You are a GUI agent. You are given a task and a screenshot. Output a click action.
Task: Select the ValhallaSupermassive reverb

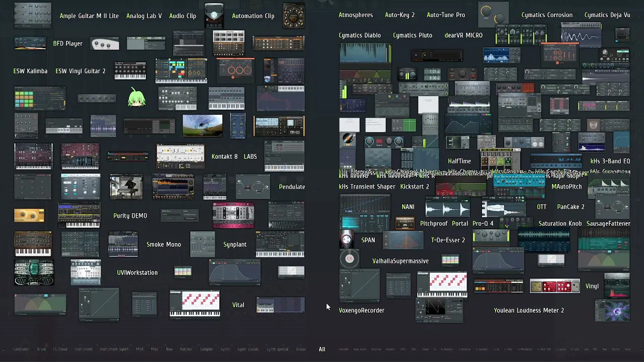(x=400, y=261)
